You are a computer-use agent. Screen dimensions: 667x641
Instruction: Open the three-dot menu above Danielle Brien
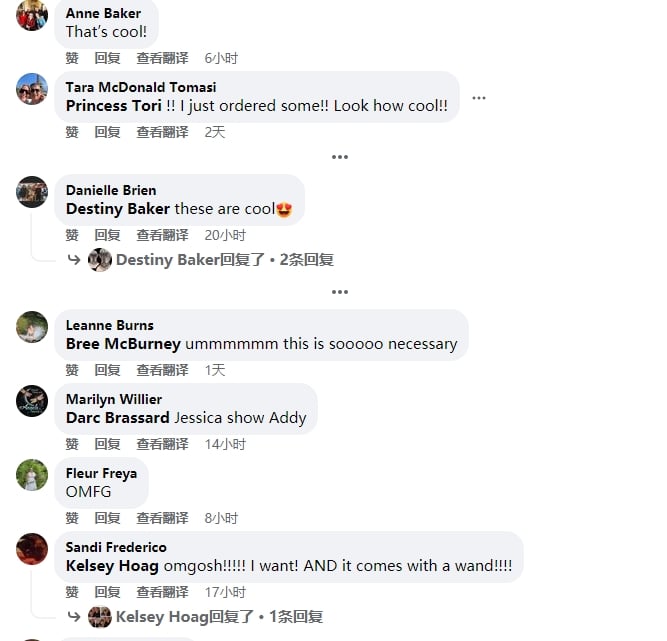(340, 157)
